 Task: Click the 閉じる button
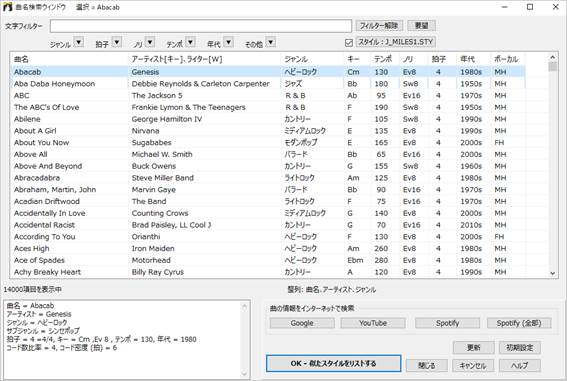pos(427,365)
